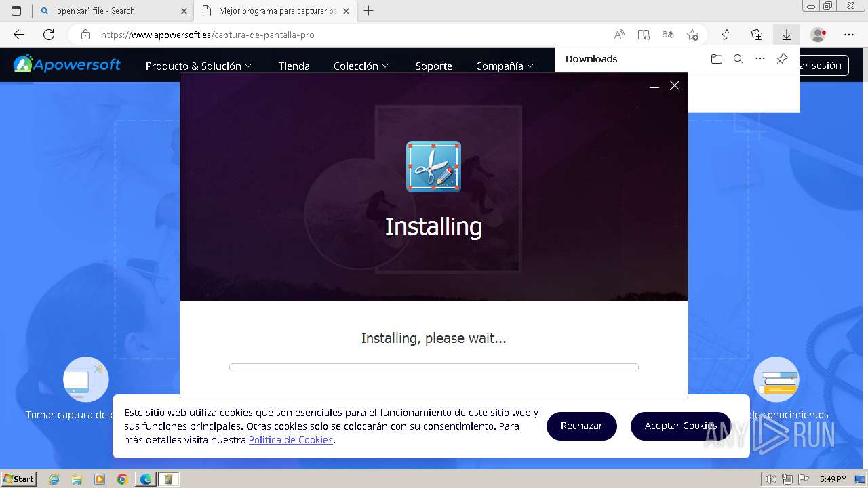Expand the Colección menu
Viewport: 868px width, 488px height.
coord(361,66)
